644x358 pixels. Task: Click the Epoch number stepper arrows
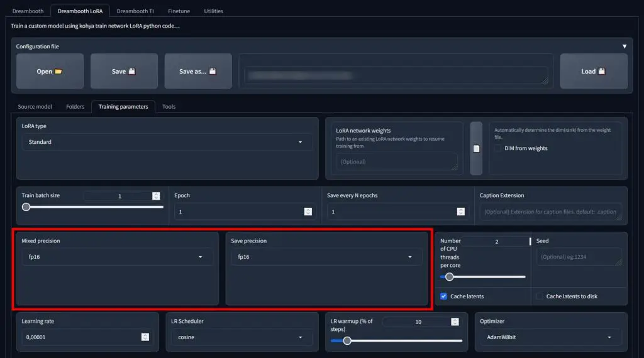308,212
